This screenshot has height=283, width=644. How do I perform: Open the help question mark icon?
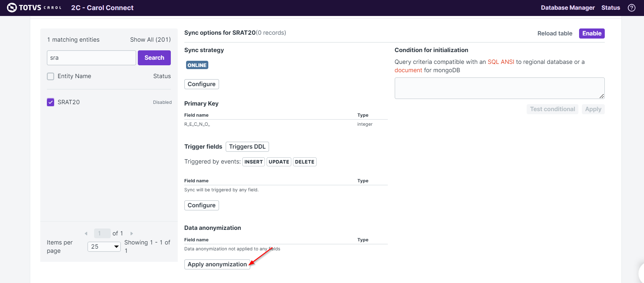[632, 8]
